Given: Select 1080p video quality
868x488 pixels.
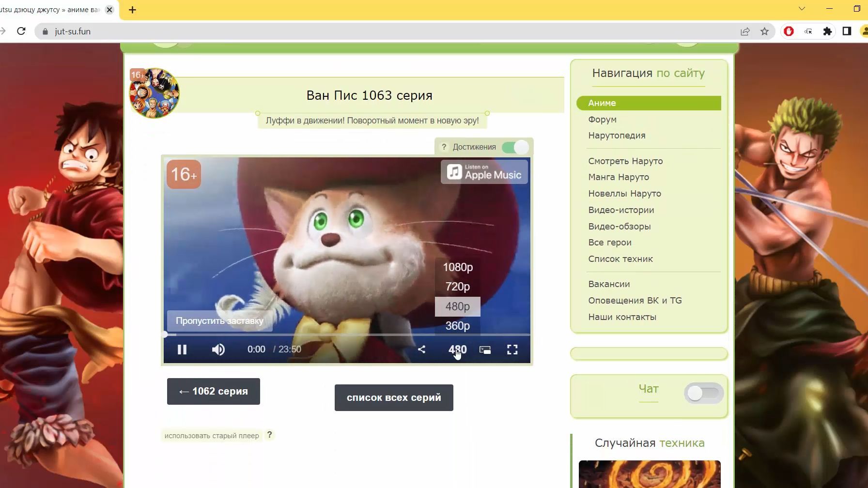Looking at the screenshot, I should click(x=458, y=267).
